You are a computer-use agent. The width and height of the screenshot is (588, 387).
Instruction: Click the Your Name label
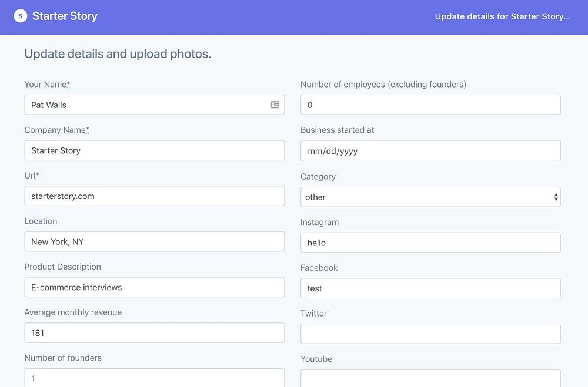tap(46, 85)
